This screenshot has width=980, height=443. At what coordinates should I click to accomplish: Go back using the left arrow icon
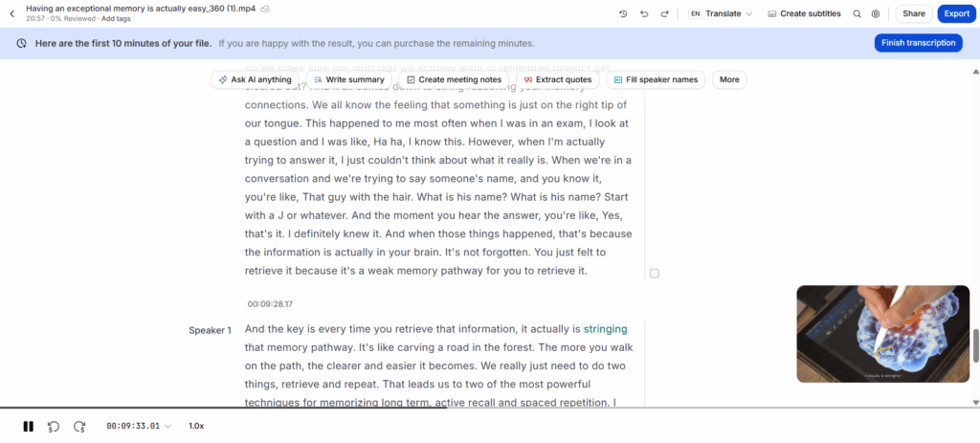[x=11, y=13]
